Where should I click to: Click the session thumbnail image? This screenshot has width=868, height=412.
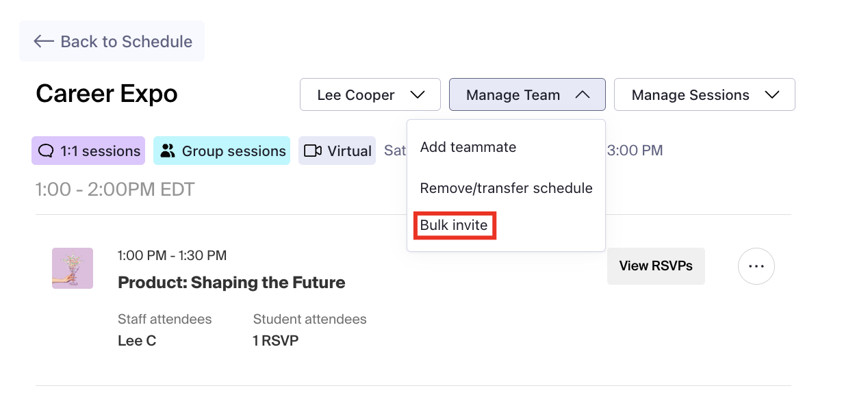[x=73, y=268]
